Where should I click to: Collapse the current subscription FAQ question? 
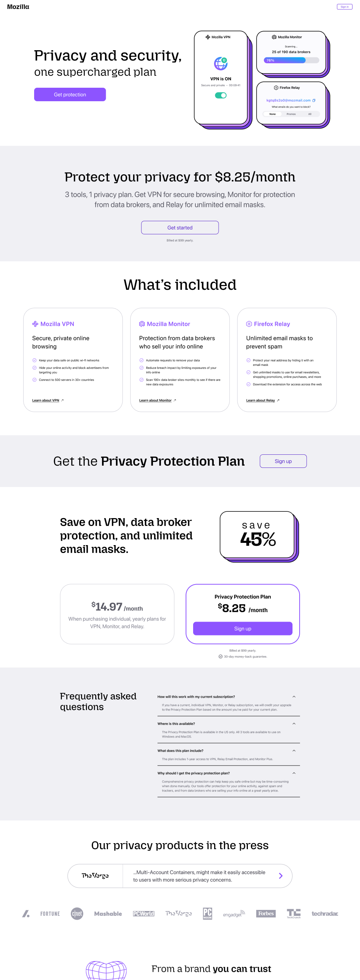click(294, 697)
